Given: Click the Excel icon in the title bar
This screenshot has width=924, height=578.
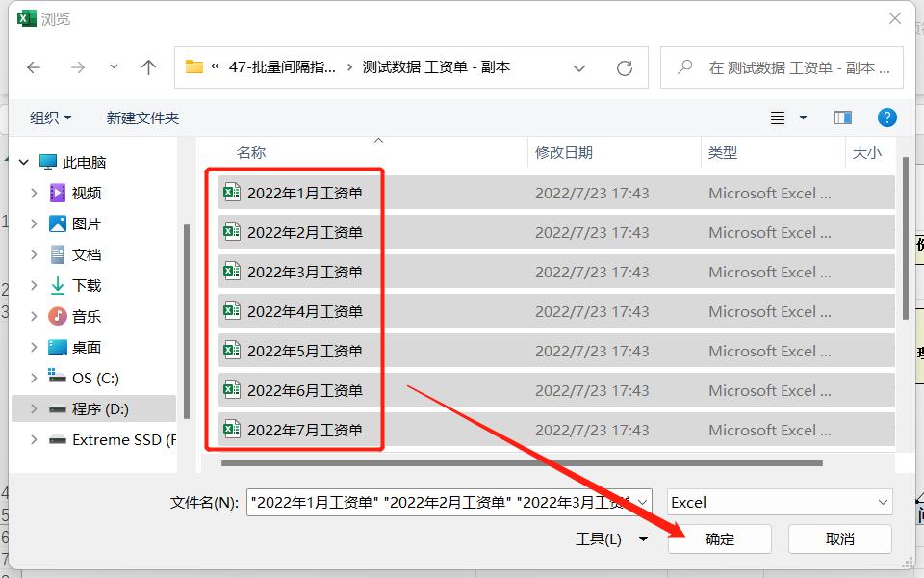Looking at the screenshot, I should point(25,17).
